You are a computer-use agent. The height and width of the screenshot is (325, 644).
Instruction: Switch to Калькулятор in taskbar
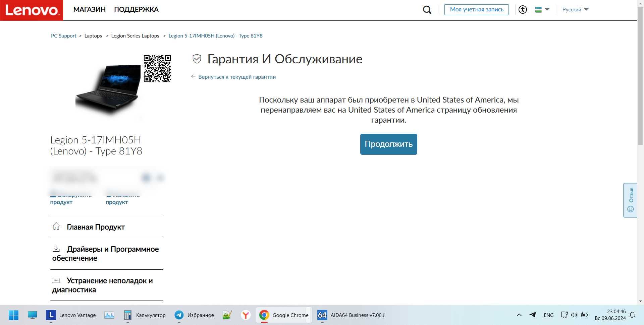(145, 315)
